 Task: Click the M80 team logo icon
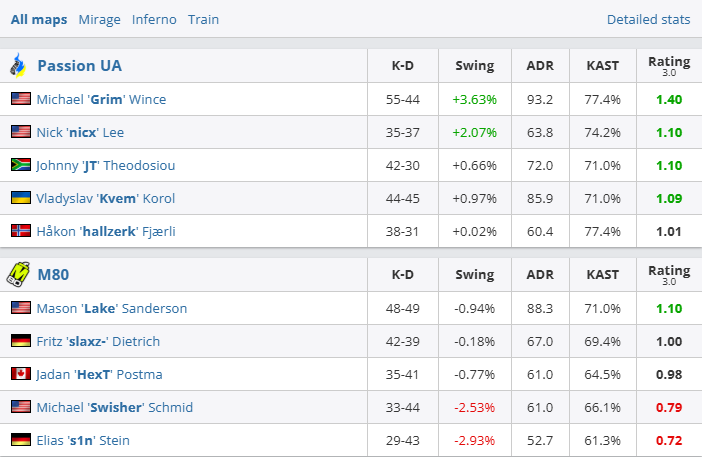coord(18,275)
